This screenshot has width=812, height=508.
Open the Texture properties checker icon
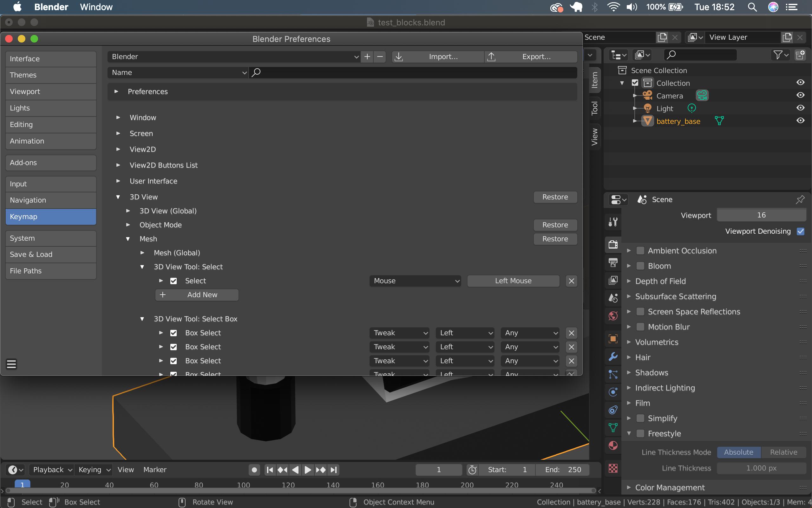click(613, 468)
